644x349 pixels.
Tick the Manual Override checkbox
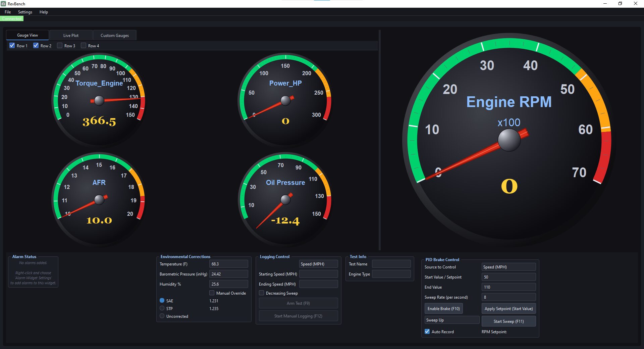212,293
